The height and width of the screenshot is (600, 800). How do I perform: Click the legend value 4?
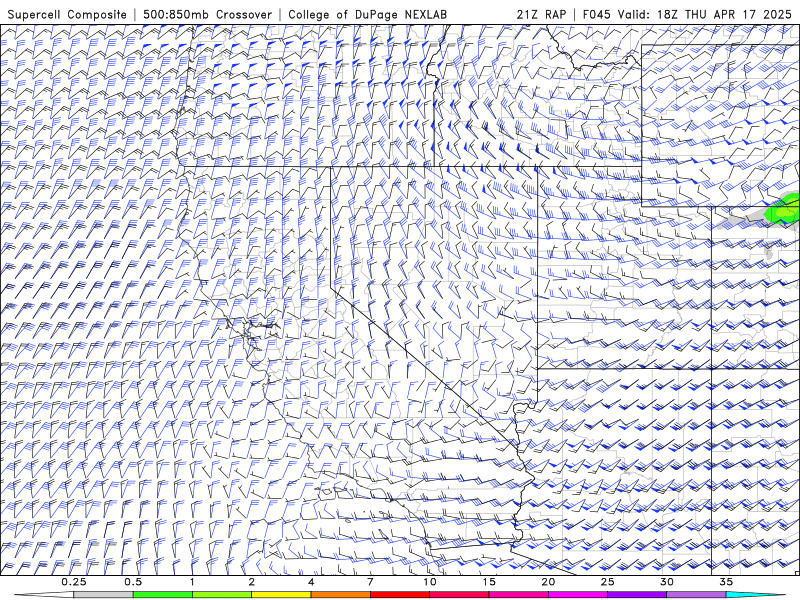click(x=311, y=582)
